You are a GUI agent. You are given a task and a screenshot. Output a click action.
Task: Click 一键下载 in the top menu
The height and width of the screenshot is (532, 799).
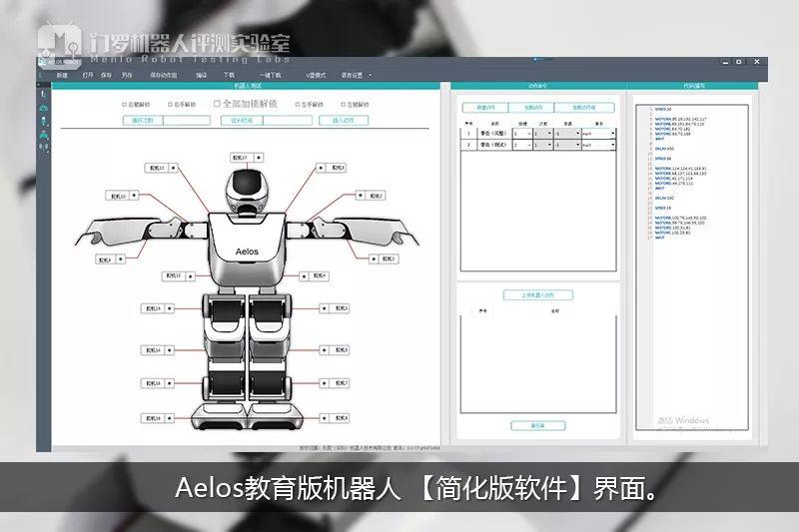pos(270,75)
